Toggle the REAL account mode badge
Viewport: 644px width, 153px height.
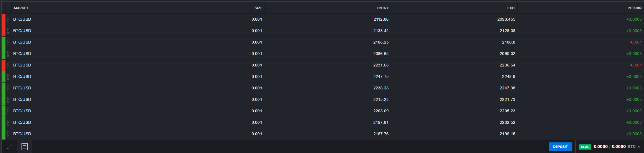[x=585, y=147]
